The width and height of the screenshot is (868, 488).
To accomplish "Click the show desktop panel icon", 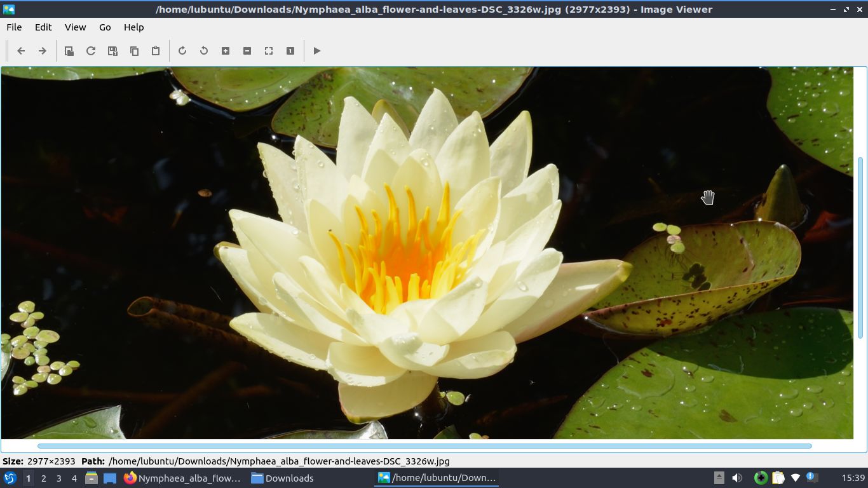I will (x=110, y=478).
